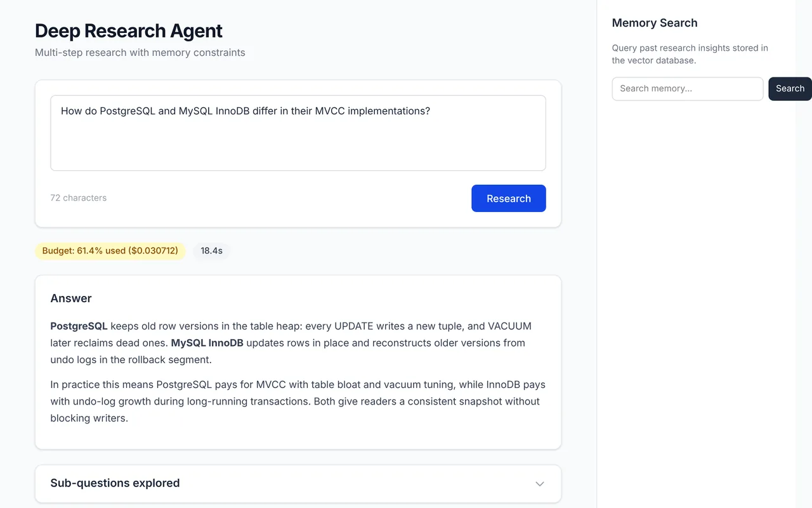Focus the Search memory input field

[x=688, y=89]
